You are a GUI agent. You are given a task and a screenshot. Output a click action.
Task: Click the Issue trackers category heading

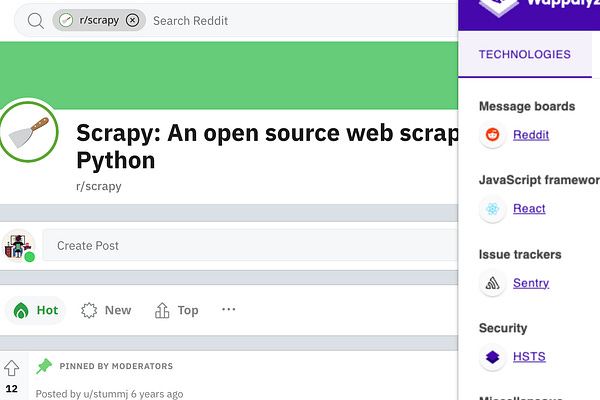[x=520, y=255]
